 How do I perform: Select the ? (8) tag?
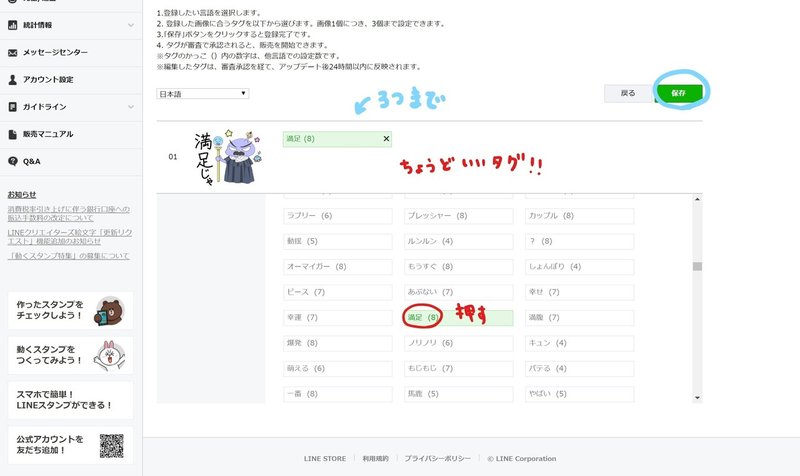(x=580, y=241)
